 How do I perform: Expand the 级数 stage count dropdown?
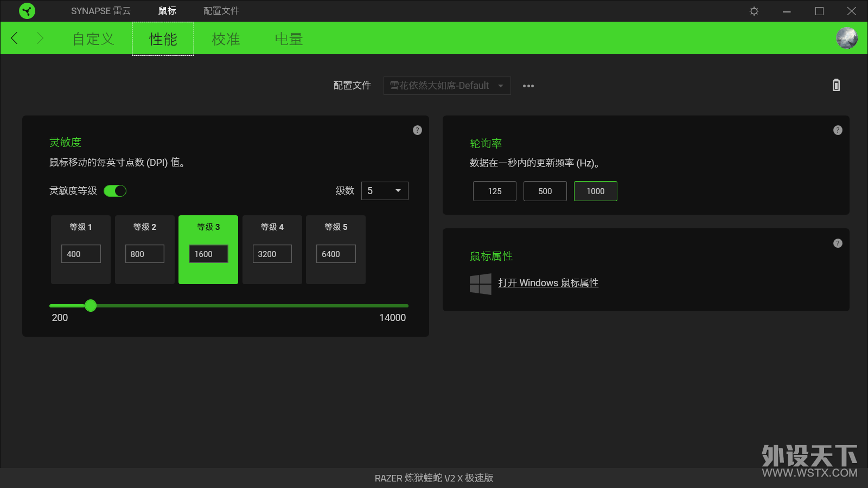(x=385, y=191)
